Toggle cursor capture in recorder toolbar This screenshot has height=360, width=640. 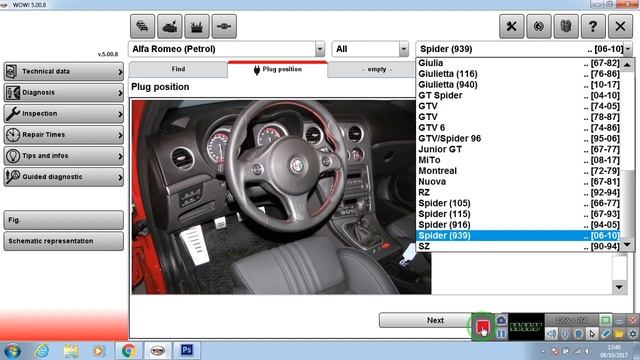coord(592,334)
